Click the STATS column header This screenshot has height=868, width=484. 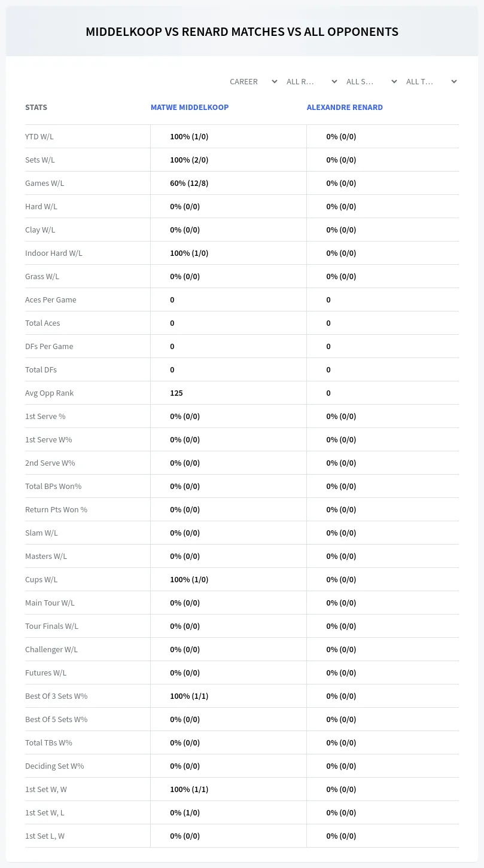coord(36,108)
